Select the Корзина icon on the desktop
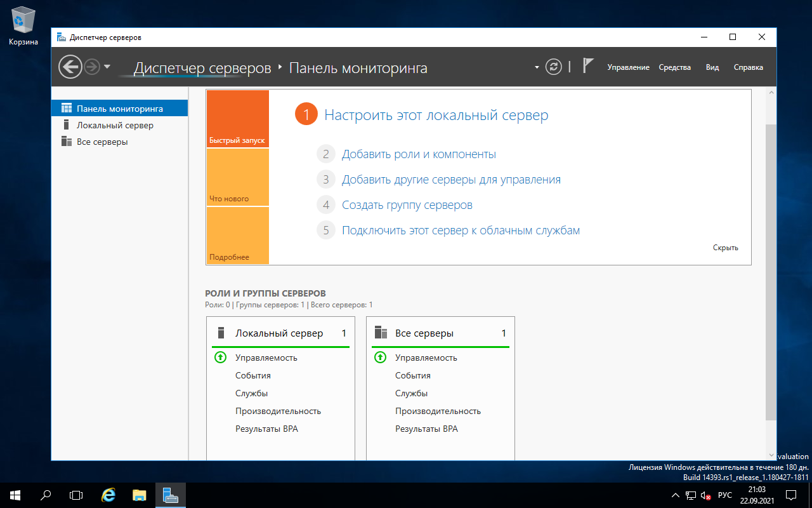Image resolution: width=812 pixels, height=508 pixels. (x=23, y=27)
